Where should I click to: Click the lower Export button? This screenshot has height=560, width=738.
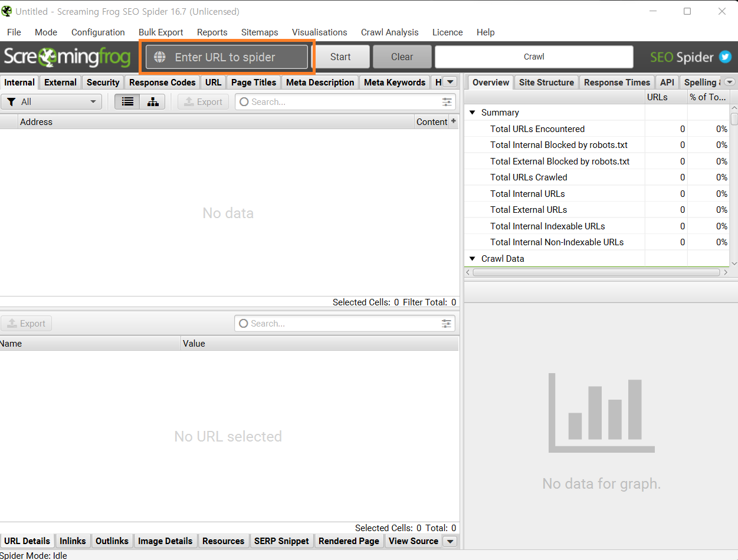27,324
